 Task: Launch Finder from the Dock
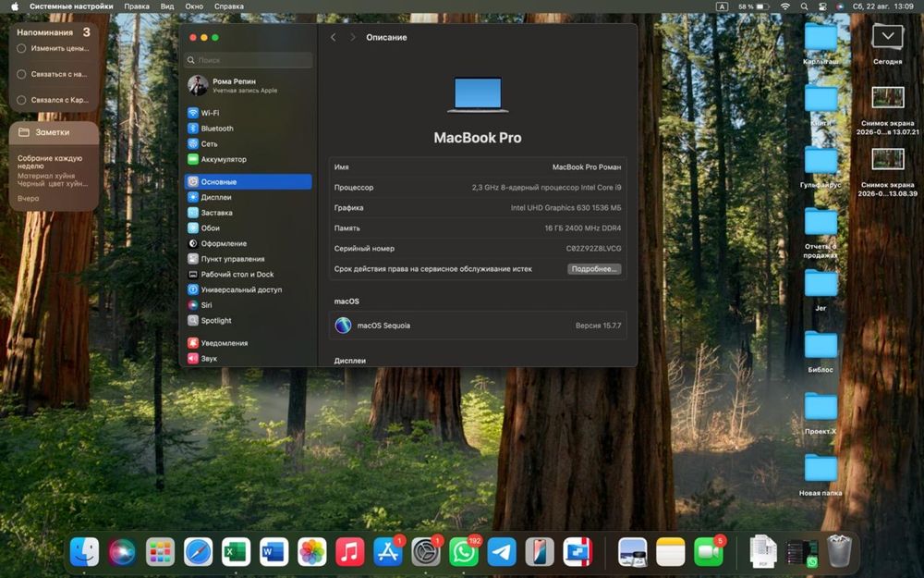(x=84, y=553)
